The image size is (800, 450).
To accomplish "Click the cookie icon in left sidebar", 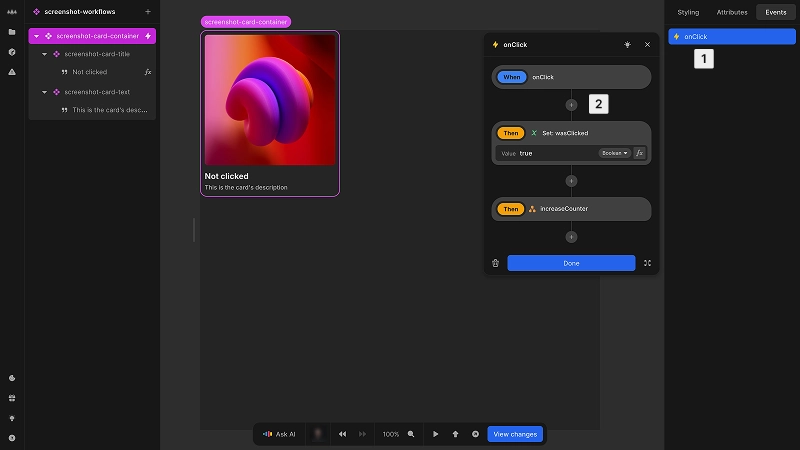I will click(12, 378).
